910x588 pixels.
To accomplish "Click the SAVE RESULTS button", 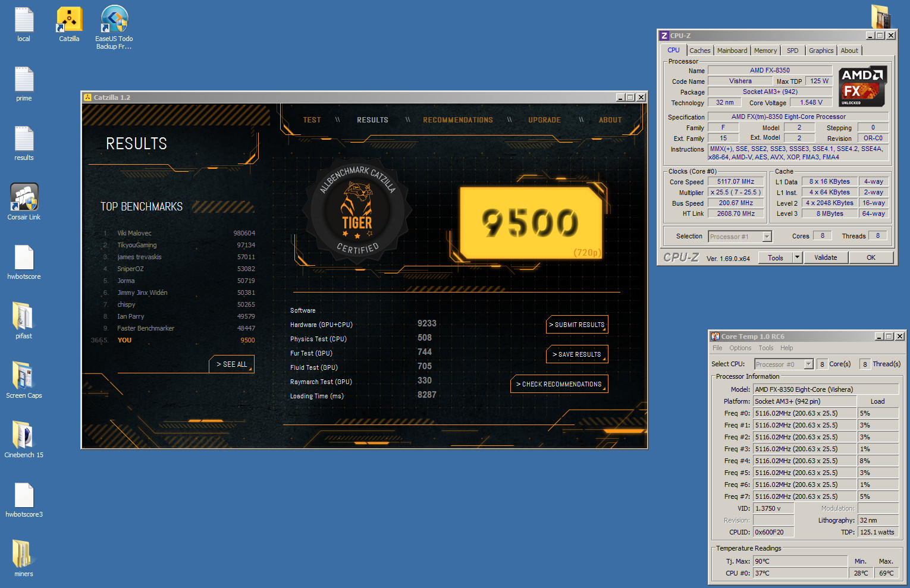I will (577, 354).
